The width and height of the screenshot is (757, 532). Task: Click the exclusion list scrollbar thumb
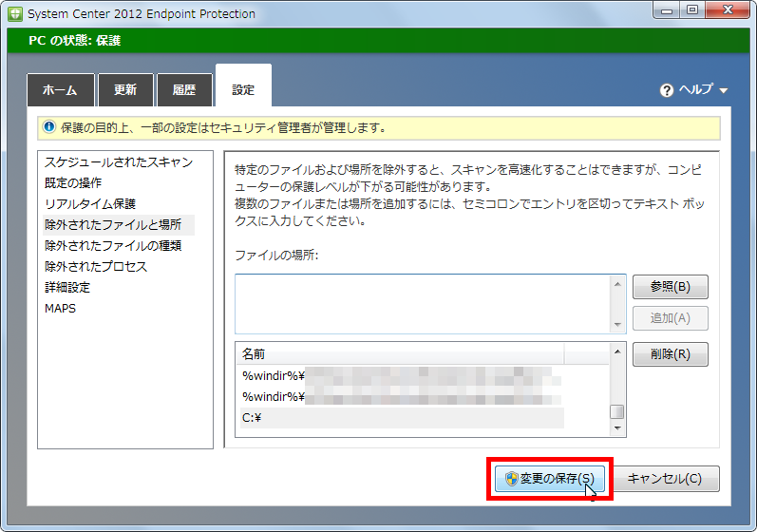[617, 411]
